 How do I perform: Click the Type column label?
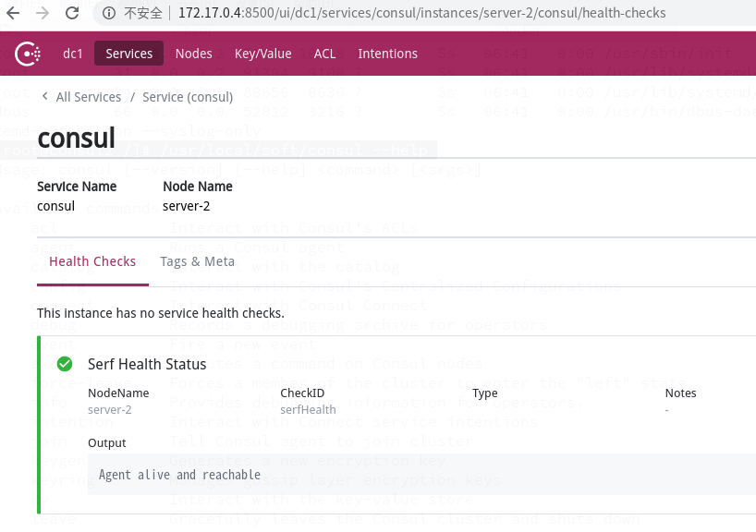pyautogui.click(x=485, y=393)
